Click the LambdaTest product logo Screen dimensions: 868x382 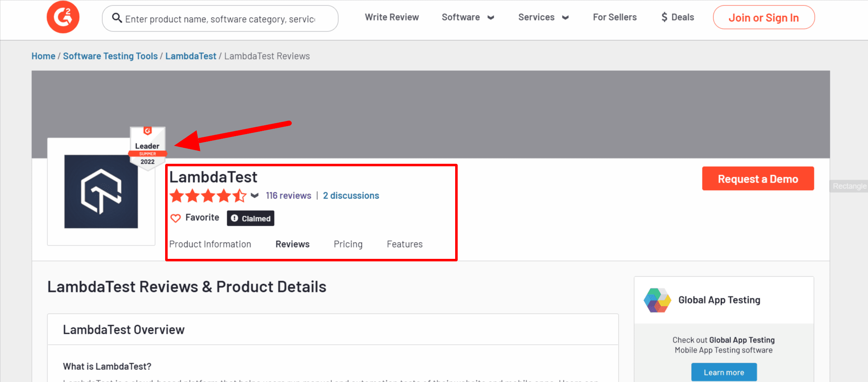click(101, 191)
